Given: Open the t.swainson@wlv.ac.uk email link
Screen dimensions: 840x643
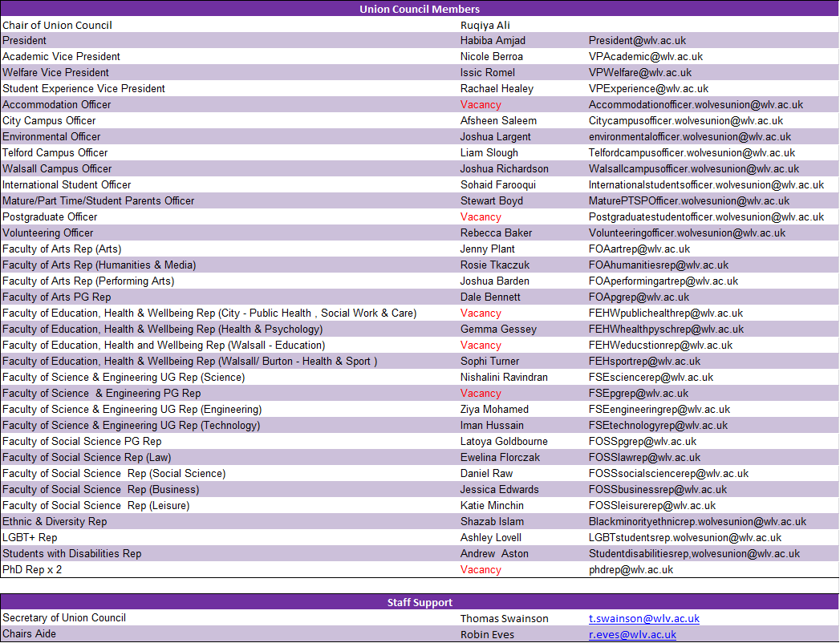Looking at the screenshot, I should click(644, 618).
